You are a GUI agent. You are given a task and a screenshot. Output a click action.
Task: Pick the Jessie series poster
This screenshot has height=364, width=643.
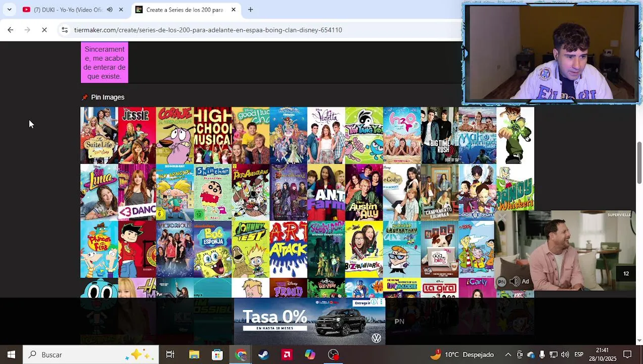(x=137, y=135)
